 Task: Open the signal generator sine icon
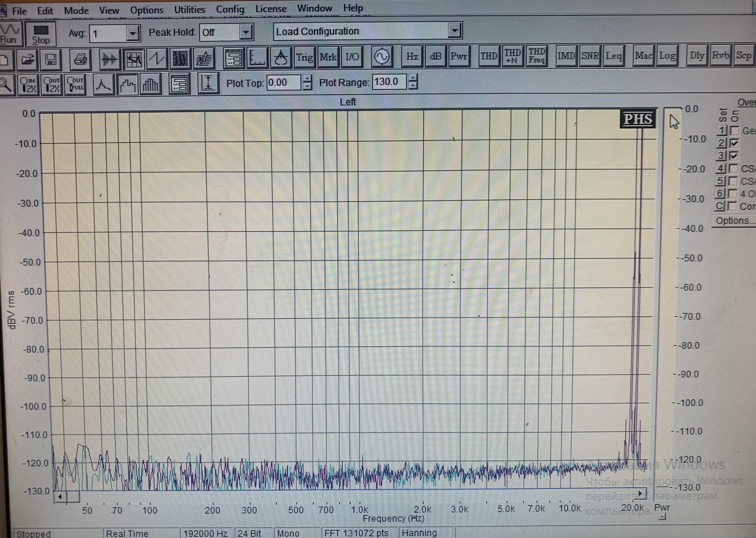(382, 57)
